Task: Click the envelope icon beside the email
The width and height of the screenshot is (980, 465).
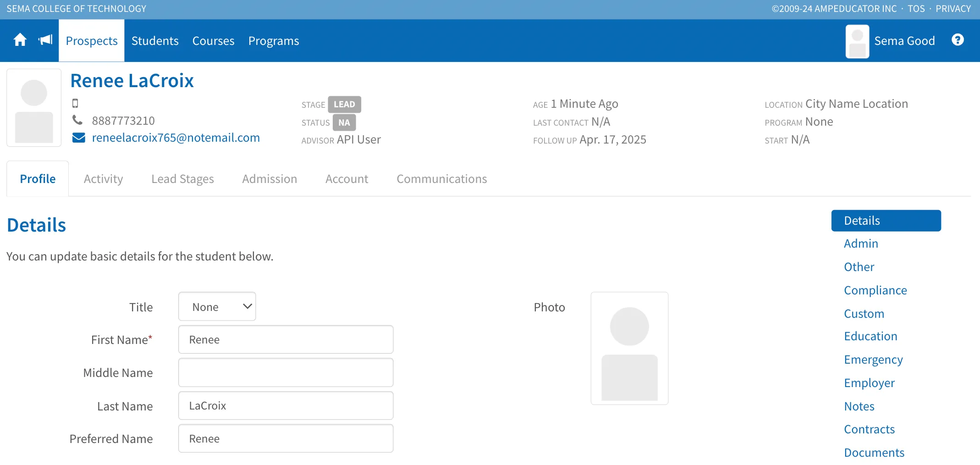Action: coord(79,138)
